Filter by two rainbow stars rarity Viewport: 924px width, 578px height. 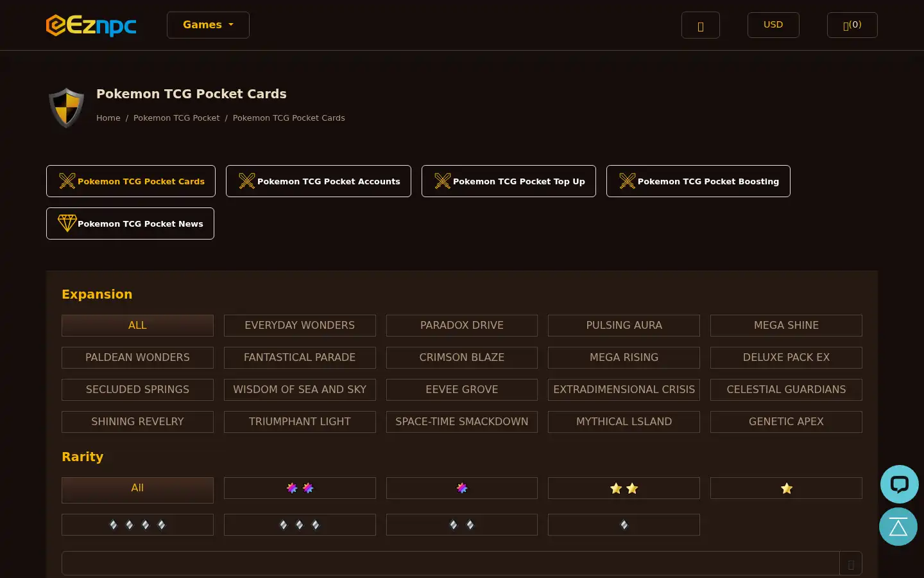300,488
